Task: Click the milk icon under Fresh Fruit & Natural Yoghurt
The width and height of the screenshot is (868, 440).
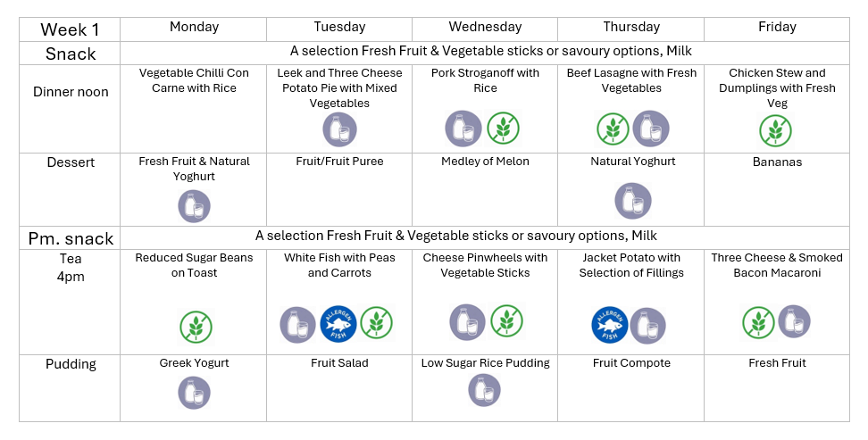Action: coord(194,206)
